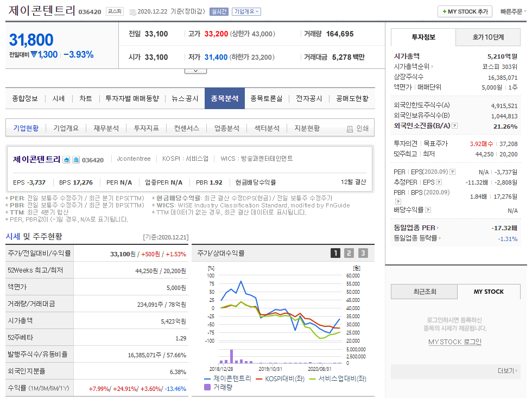Open the 종목토론실 tab

point(267,98)
